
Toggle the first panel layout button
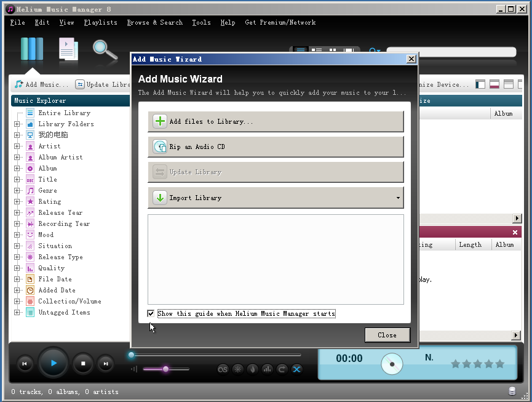coord(480,84)
